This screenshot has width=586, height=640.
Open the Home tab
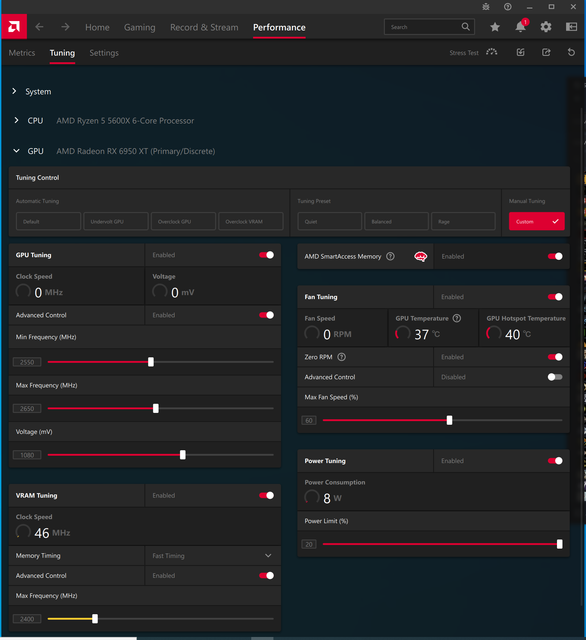[97, 27]
